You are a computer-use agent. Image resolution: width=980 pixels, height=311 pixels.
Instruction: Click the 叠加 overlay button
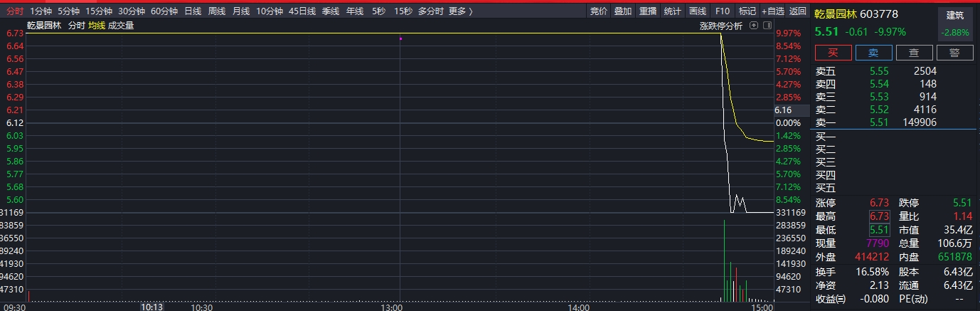pos(623,11)
